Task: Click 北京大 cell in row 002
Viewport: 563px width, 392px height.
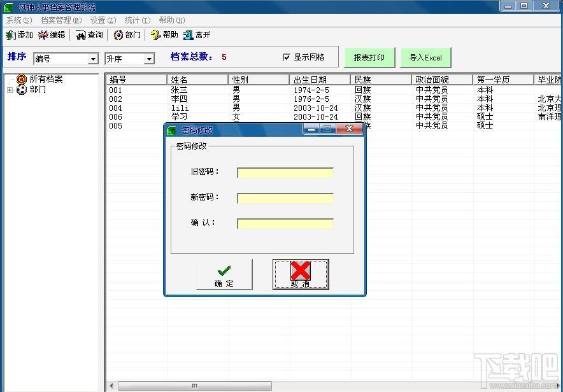Action: pos(550,99)
